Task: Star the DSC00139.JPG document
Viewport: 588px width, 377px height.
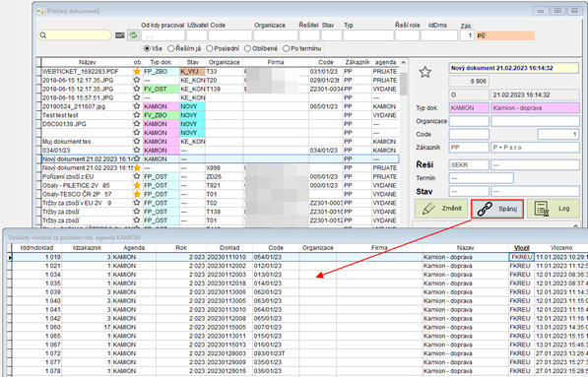Action: tap(137, 124)
